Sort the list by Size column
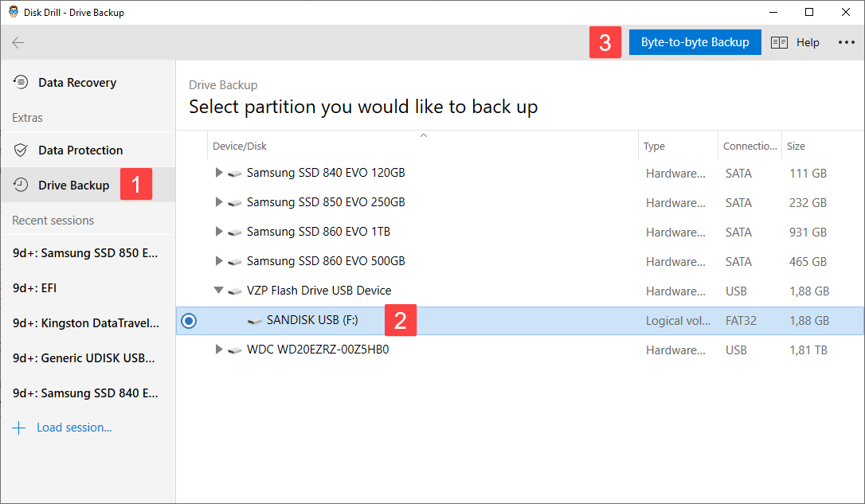The height and width of the screenshot is (504, 865). 796,147
